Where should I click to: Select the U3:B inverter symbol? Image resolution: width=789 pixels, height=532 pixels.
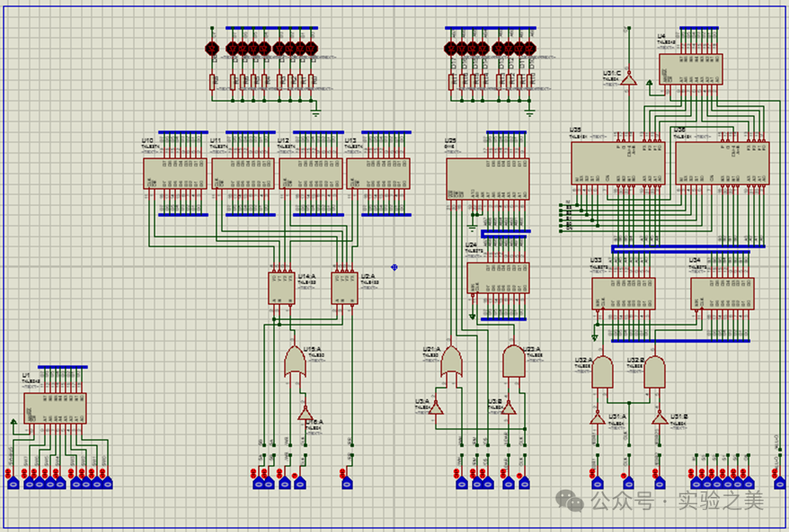[509, 408]
